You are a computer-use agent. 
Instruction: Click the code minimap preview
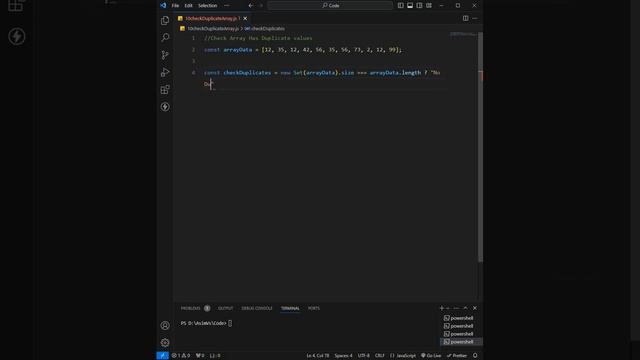[x=464, y=35]
